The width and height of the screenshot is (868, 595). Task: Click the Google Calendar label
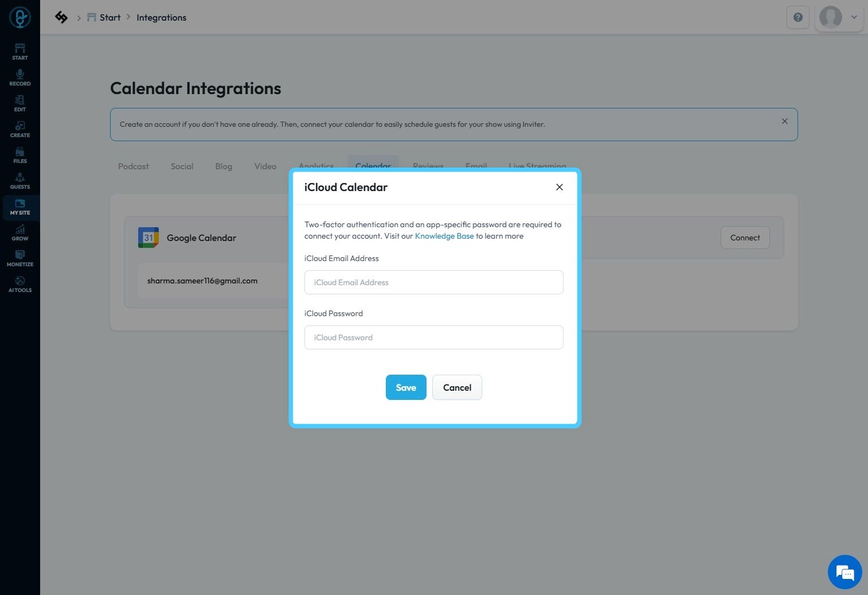tap(201, 238)
